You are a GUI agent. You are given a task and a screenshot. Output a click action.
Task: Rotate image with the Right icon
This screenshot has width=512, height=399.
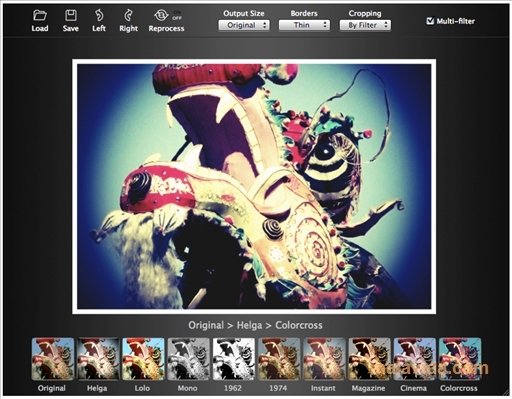click(x=128, y=15)
